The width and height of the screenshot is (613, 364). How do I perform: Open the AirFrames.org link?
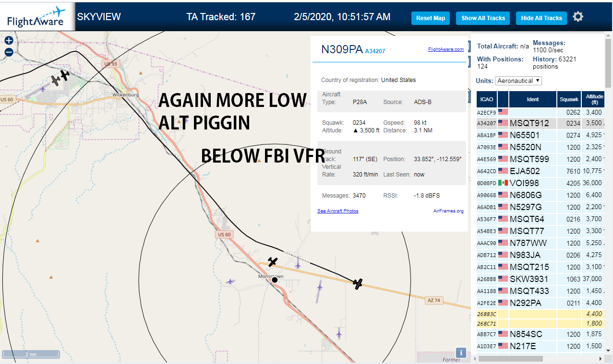448,211
